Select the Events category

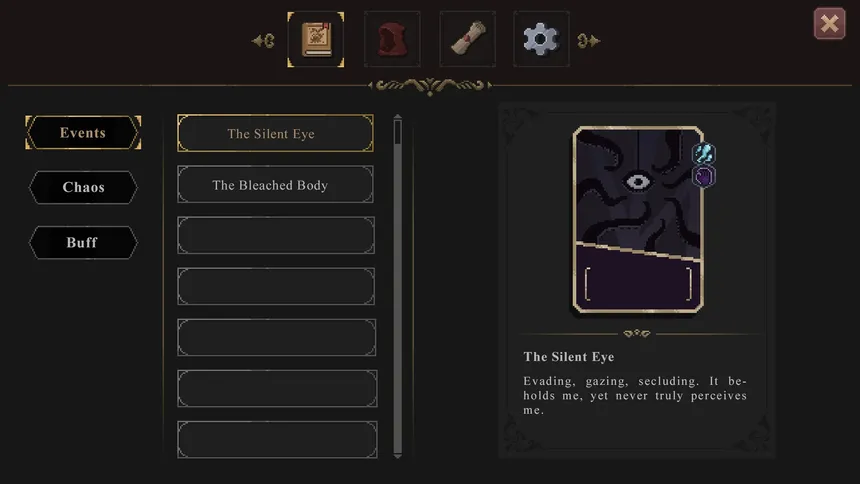pos(83,132)
